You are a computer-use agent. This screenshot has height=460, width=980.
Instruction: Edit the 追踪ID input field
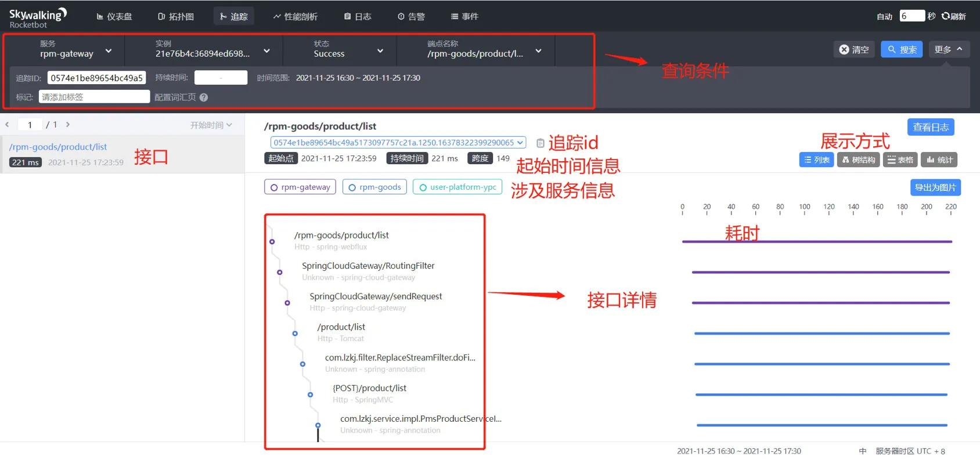pos(96,78)
